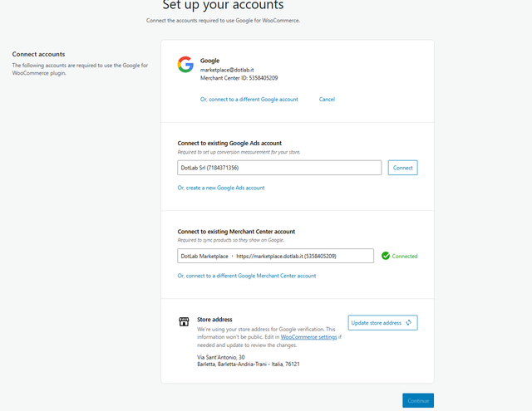Screen dimensions: 532x411
Task: Click the Connect accounts sidebar heading
Action: [x=38, y=54]
